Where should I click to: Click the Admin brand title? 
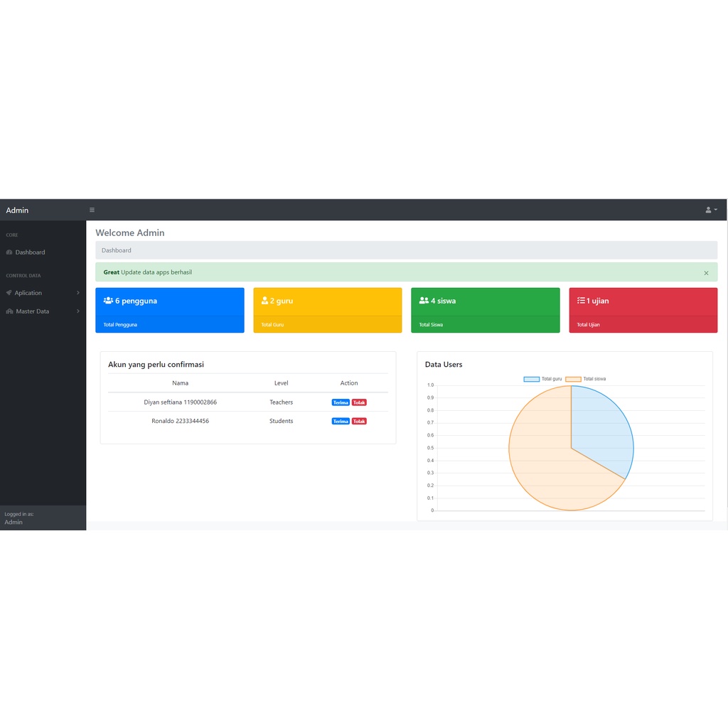click(x=17, y=210)
